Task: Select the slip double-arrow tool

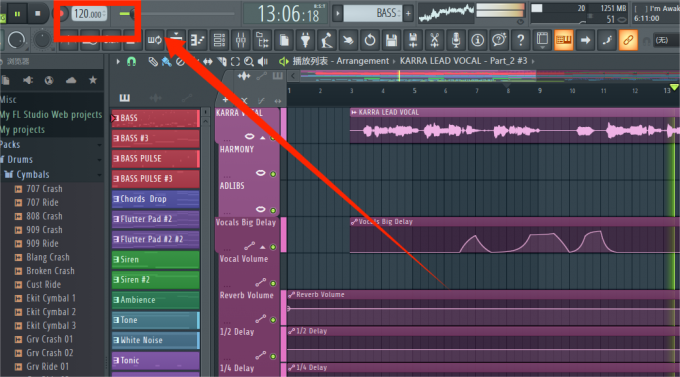Action: [x=208, y=62]
